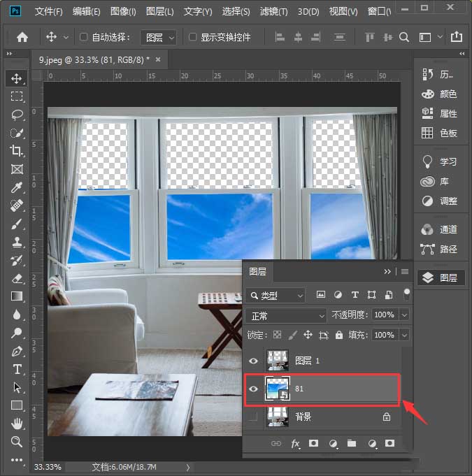Filter layers by text type icon
The height and width of the screenshot is (476, 472).
355,295
